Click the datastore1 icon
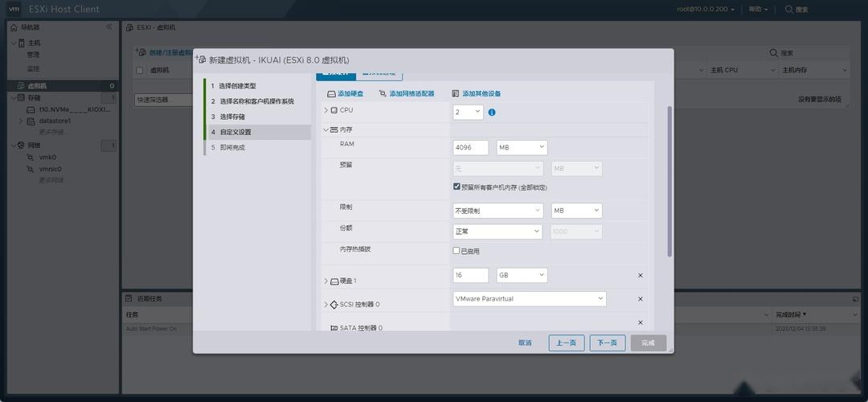868x402 pixels. pos(31,121)
